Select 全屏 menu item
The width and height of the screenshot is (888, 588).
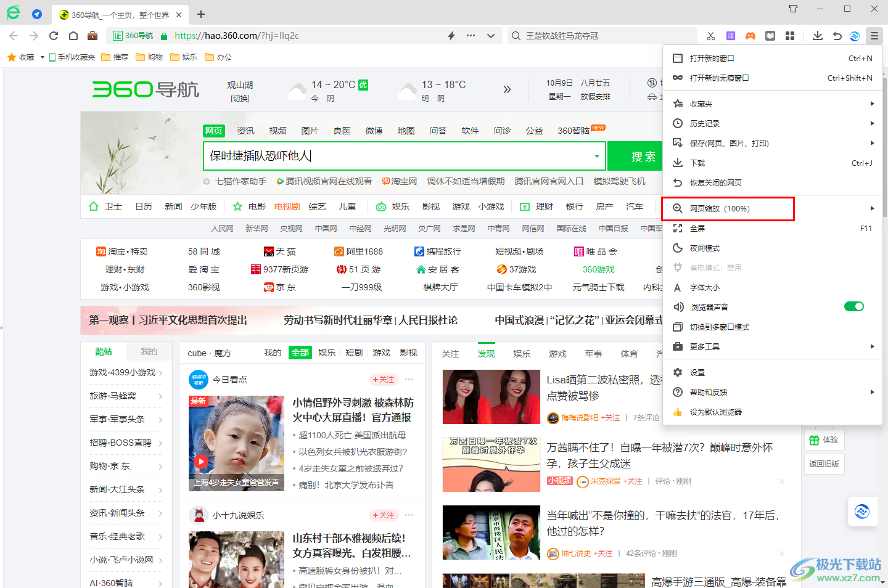(773, 228)
